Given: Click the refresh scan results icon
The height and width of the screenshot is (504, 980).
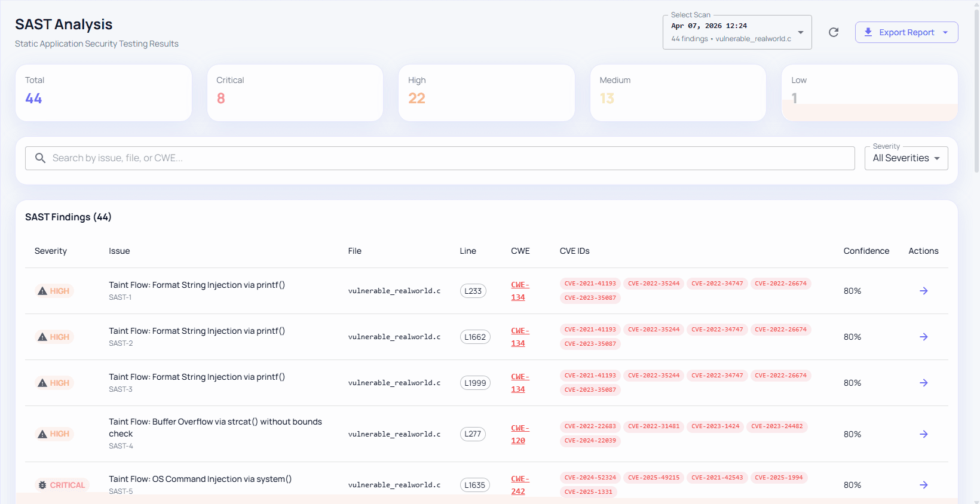Looking at the screenshot, I should click(x=834, y=32).
